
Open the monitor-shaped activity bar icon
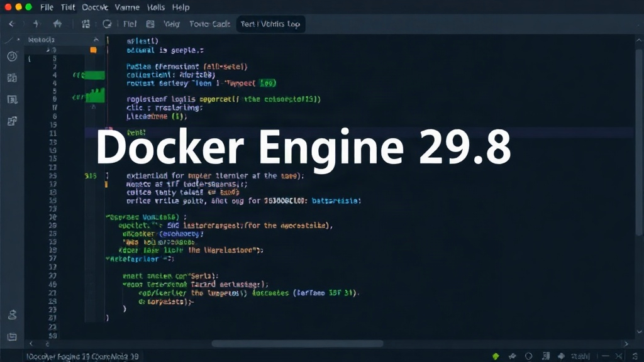tap(13, 99)
